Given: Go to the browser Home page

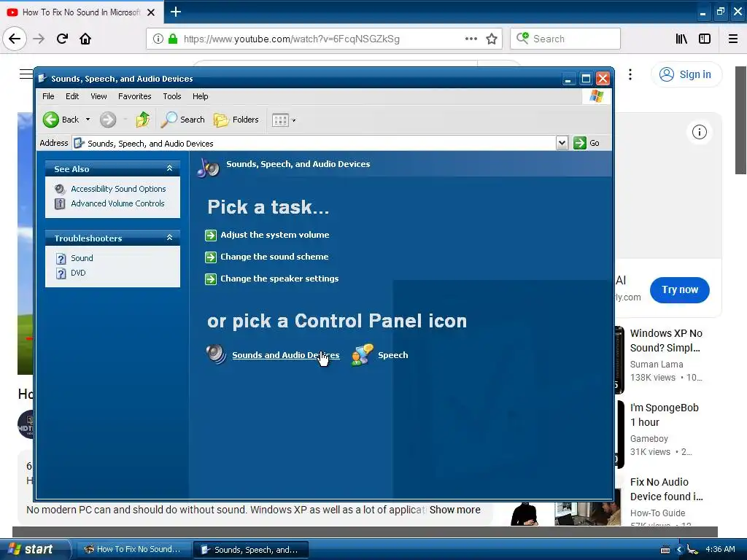Looking at the screenshot, I should coord(85,39).
